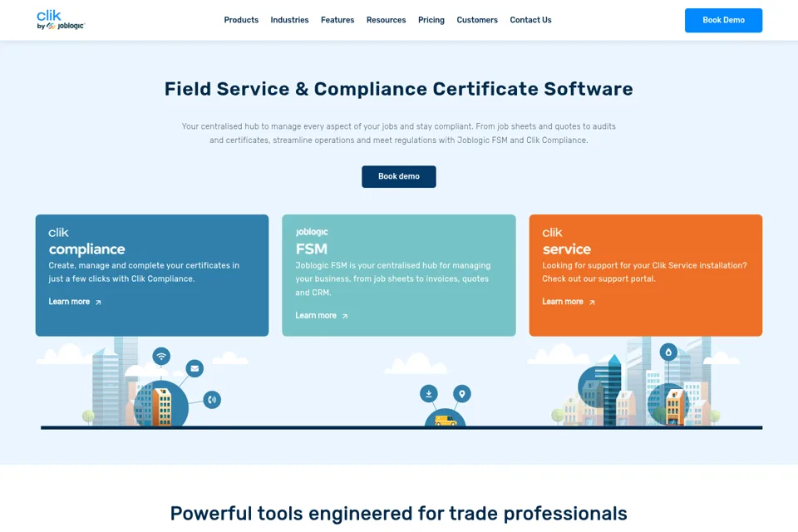Click the 'Looking for support' card text
The height and width of the screenshot is (532, 798).
644,272
